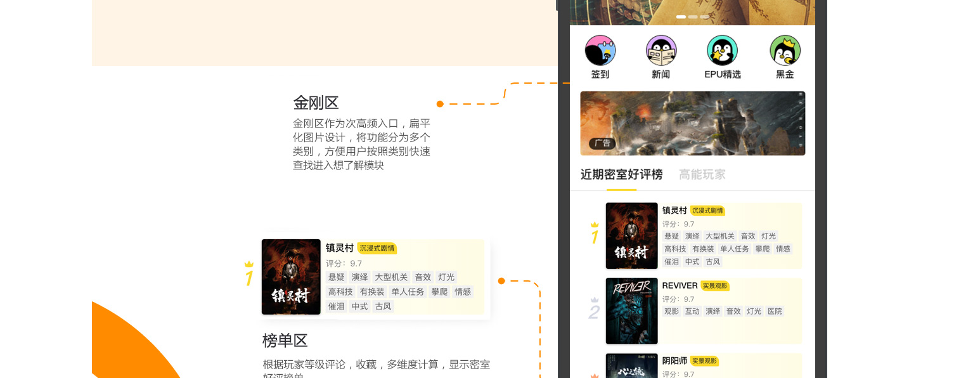
Task: Open the landscape advertisement banner in the phone
Action: coord(693,123)
